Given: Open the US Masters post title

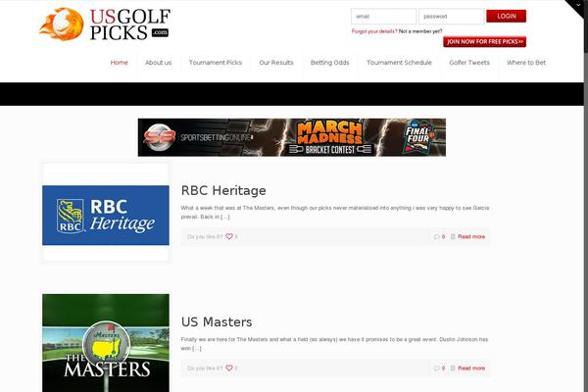Looking at the screenshot, I should 217,321.
